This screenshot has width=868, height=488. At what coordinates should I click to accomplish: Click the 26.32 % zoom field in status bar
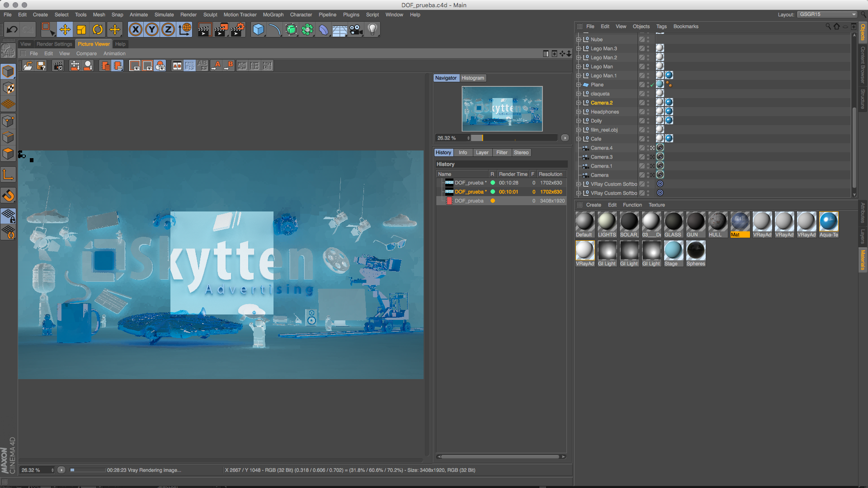pyautogui.click(x=38, y=470)
